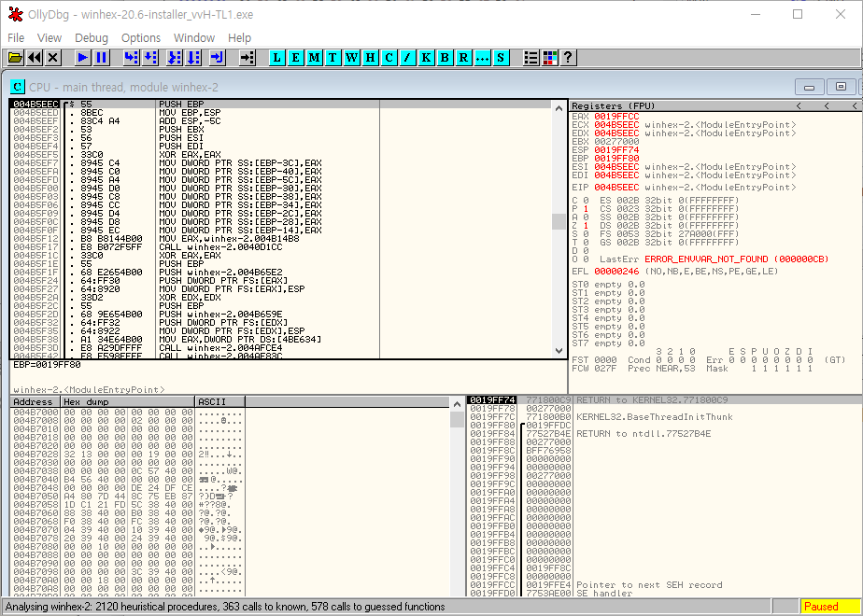The width and height of the screenshot is (863, 616).
Task: Show Breakpoints with the B button
Action: [446, 57]
